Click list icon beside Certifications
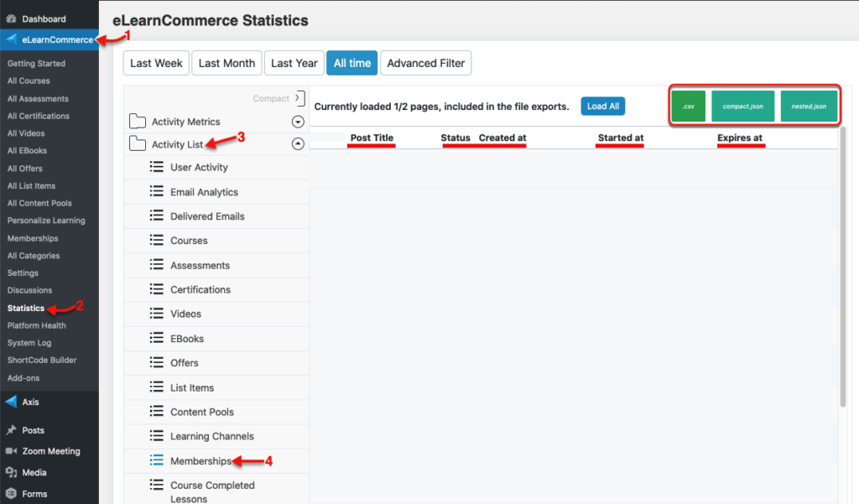Viewport: 859px width, 504px height. point(157,288)
